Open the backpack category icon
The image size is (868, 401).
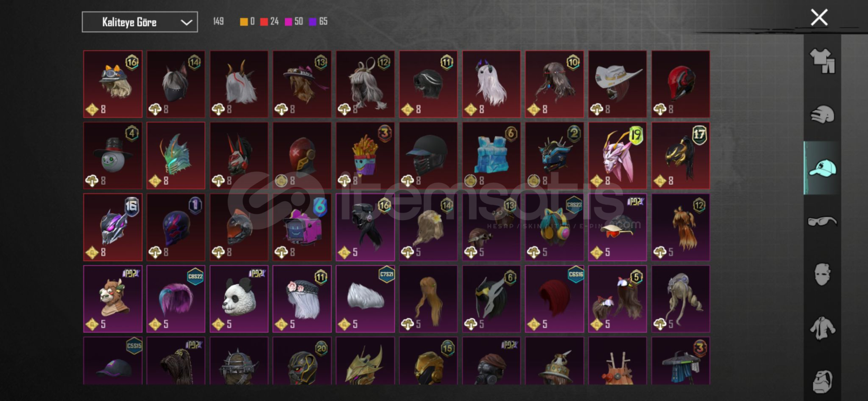[822, 382]
